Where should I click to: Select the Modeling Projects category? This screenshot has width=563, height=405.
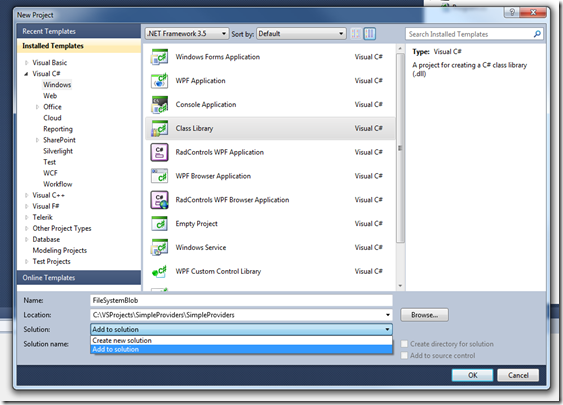coord(60,251)
